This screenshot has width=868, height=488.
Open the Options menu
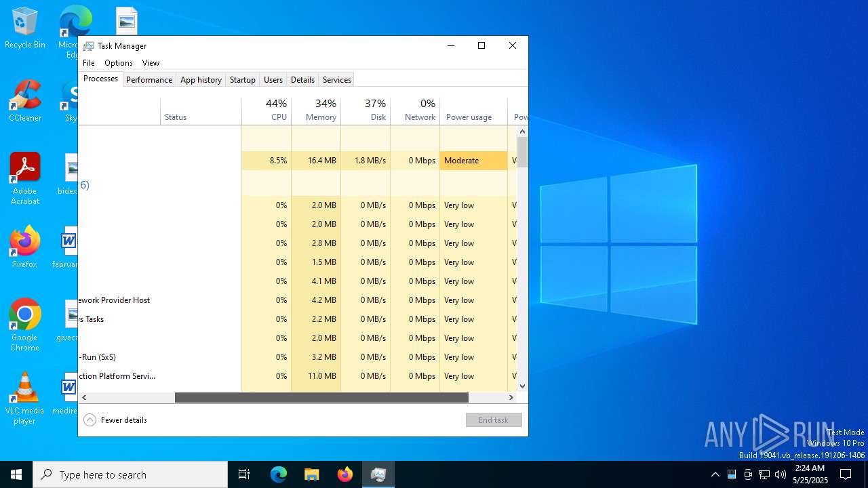pyautogui.click(x=119, y=63)
